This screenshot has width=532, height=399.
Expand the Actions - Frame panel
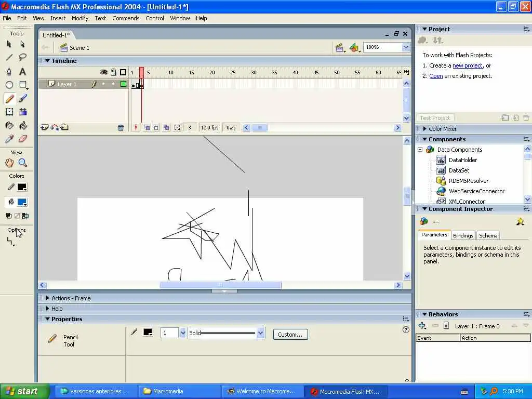47,298
